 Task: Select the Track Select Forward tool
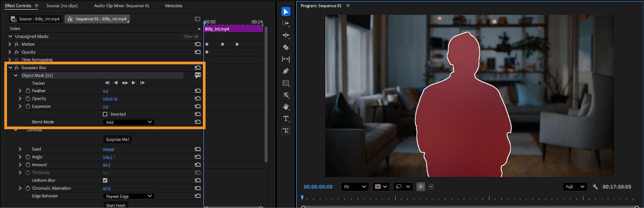tap(286, 24)
